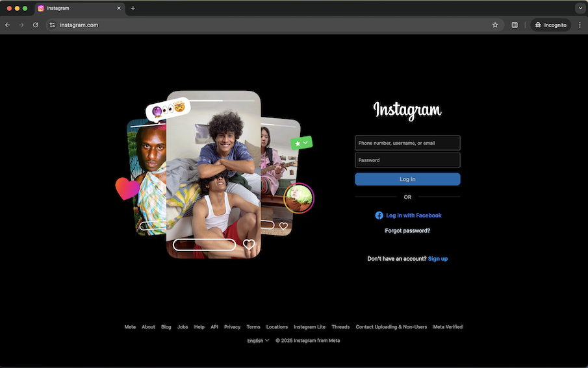Click the browser forward arrow
The width and height of the screenshot is (588, 368).
(x=21, y=25)
